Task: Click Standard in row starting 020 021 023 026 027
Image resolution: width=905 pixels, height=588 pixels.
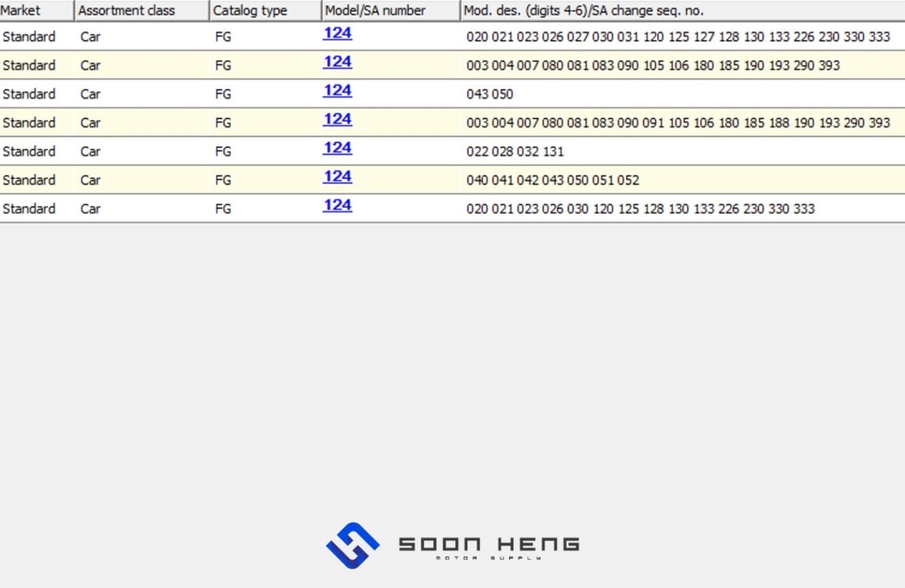Action: 29,36
